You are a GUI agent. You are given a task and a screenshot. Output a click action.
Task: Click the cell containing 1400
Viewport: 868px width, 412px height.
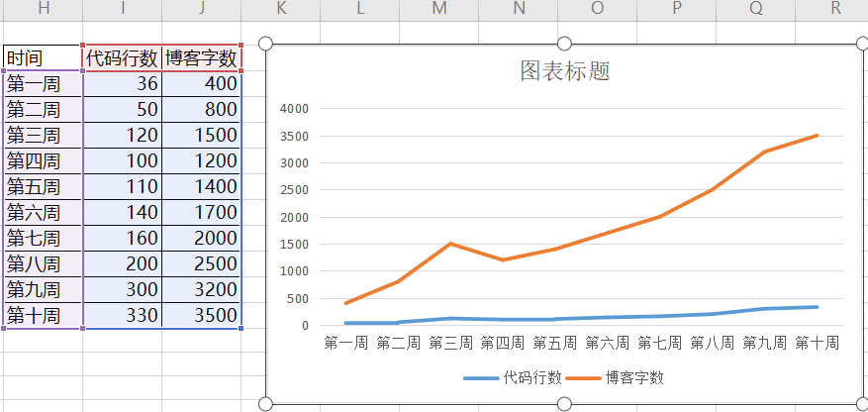point(202,186)
